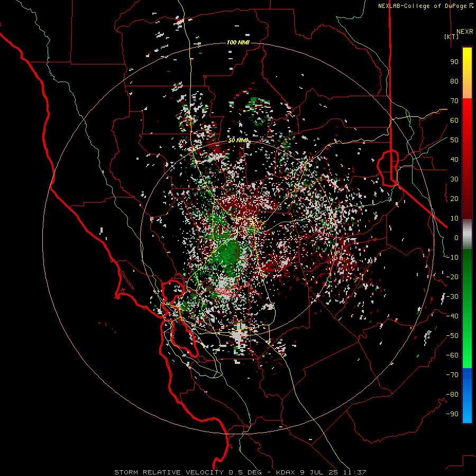
Task: Click the gray zero band of color bar
Action: (x=467, y=234)
